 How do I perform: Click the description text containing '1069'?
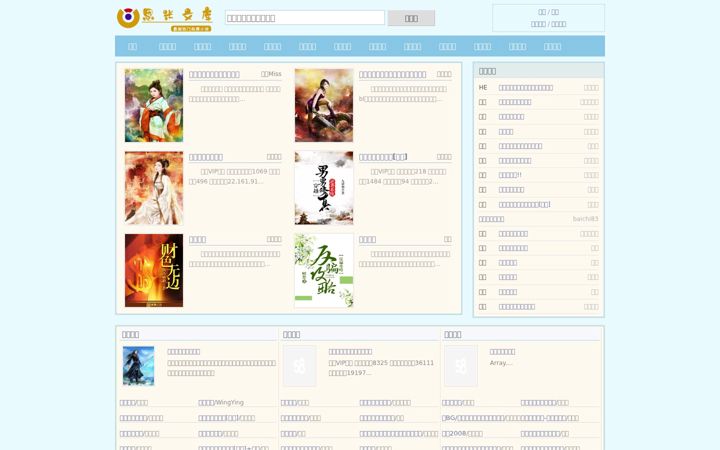click(234, 176)
